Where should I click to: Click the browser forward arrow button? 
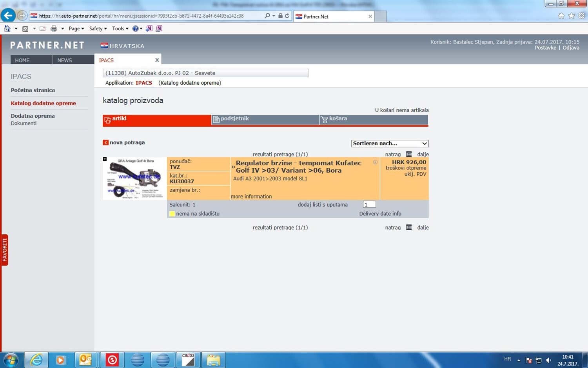22,16
